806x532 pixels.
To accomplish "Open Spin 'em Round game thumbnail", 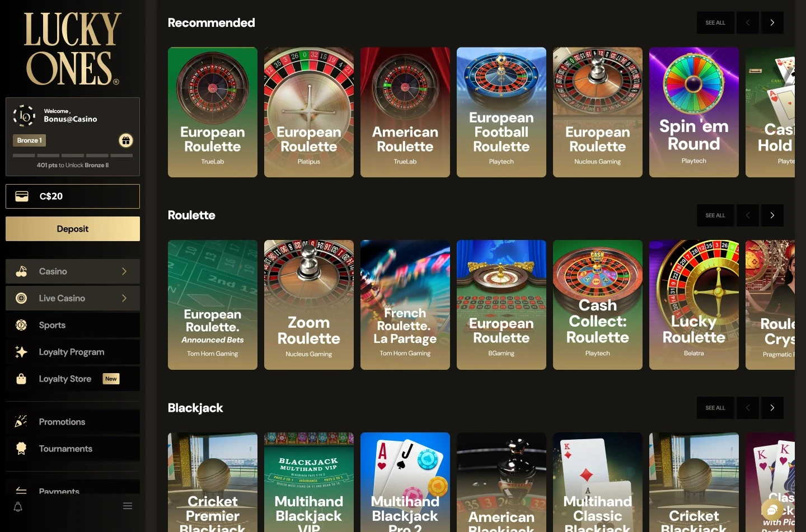I will [694, 112].
